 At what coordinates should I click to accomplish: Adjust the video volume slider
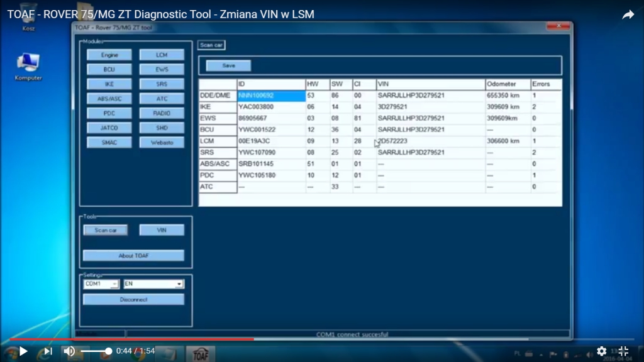click(96, 351)
